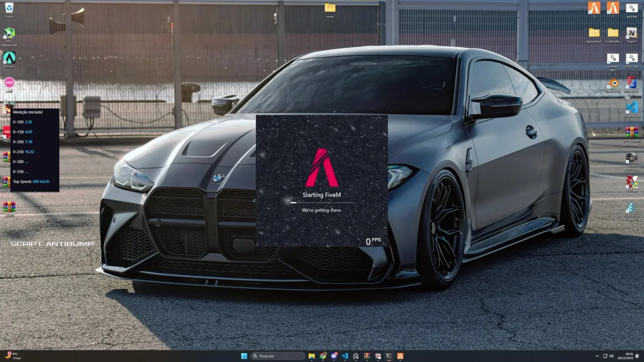Open the CodeWalker folder icon
This screenshot has width=644, height=362.
613,35
